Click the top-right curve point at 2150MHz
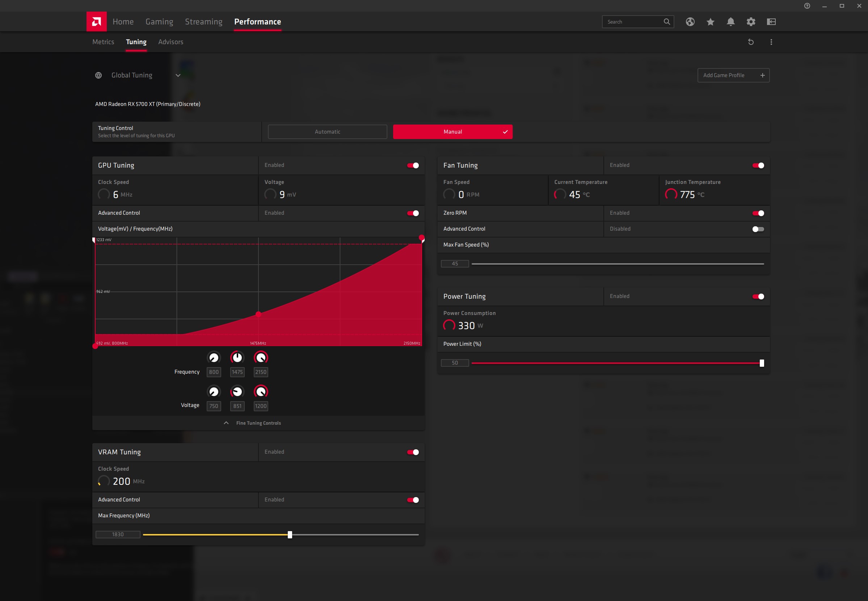Image resolution: width=868 pixels, height=601 pixels. (x=422, y=238)
